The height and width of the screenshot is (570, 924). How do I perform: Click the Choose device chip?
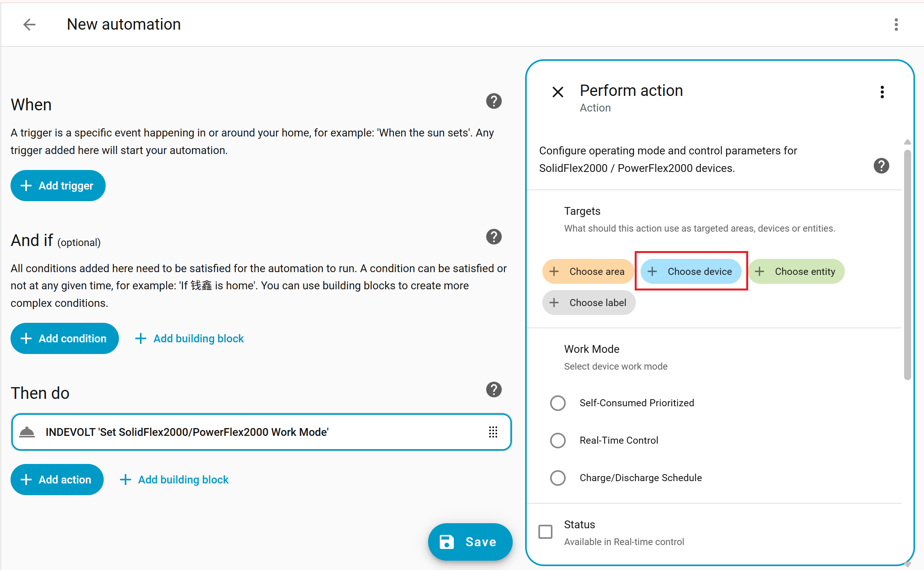click(x=691, y=271)
